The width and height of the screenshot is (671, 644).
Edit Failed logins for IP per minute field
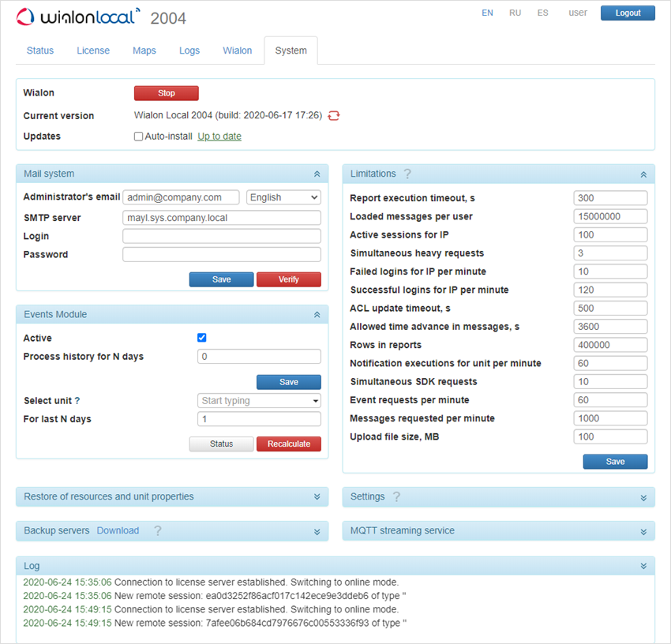pyautogui.click(x=611, y=271)
